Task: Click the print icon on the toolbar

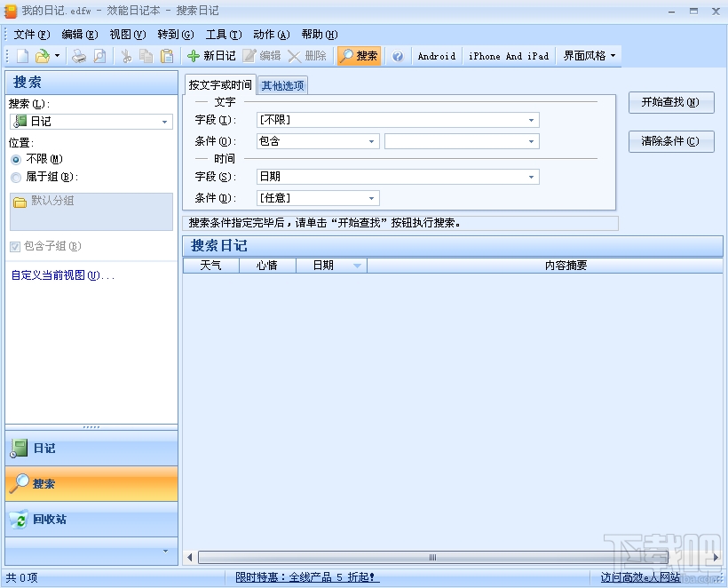Action: [78, 55]
